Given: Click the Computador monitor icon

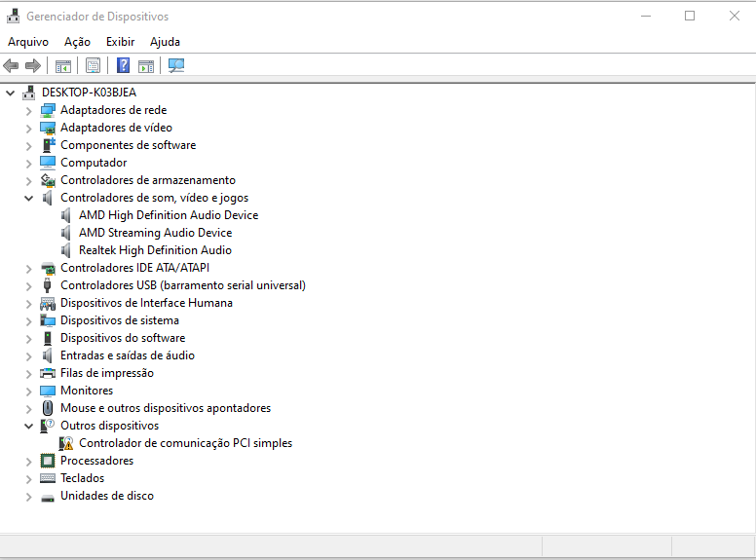Looking at the screenshot, I should click(48, 163).
